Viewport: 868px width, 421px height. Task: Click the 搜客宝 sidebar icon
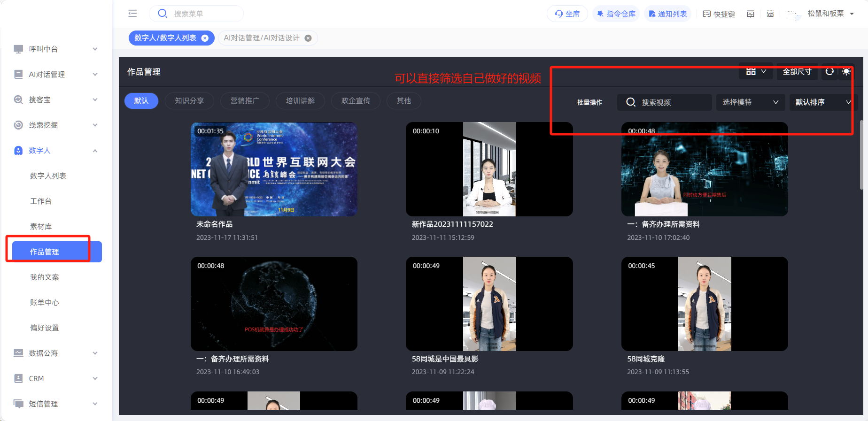[x=18, y=100]
